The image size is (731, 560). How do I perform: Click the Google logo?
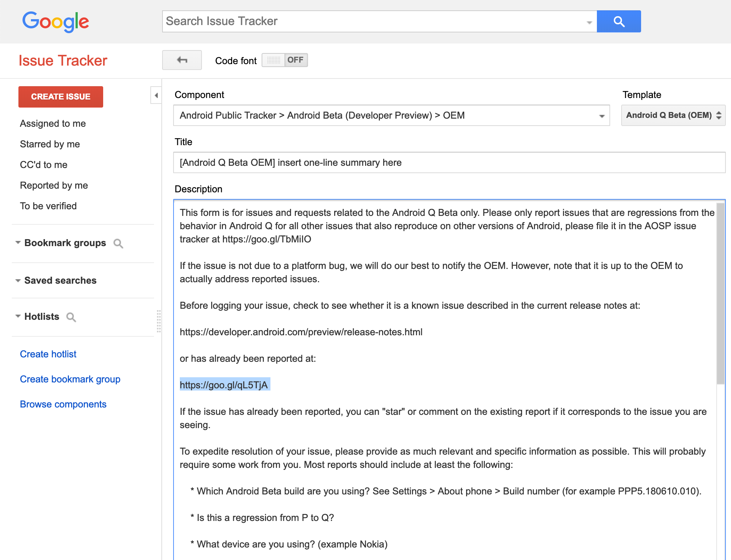tap(56, 21)
